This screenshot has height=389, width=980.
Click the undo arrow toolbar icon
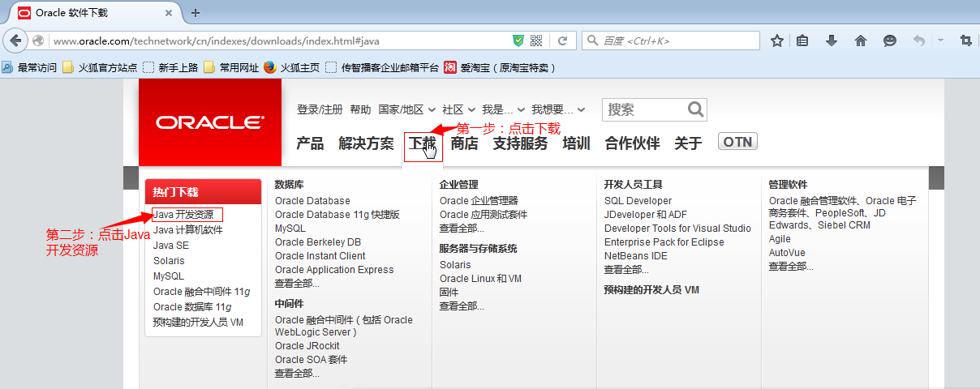pos(919,41)
